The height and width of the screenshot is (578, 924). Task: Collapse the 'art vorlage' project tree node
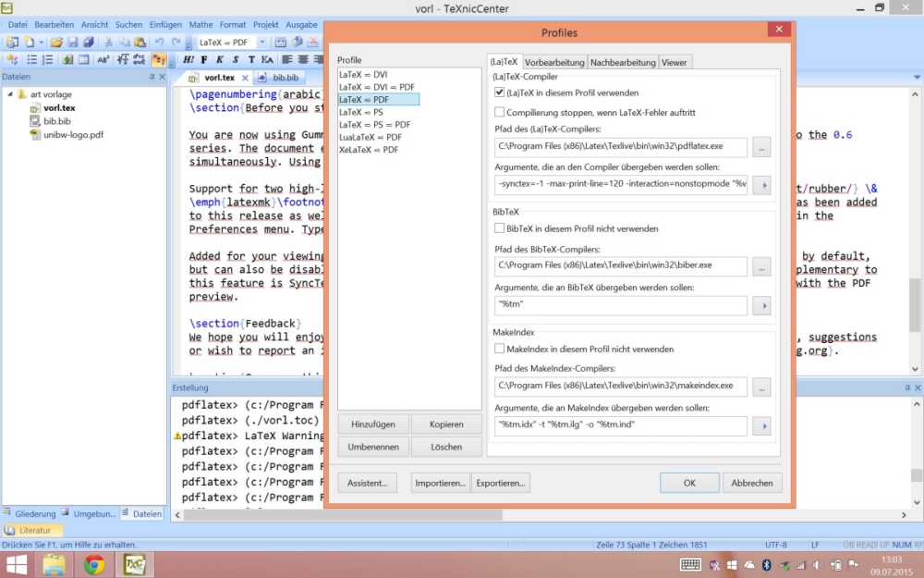10,94
